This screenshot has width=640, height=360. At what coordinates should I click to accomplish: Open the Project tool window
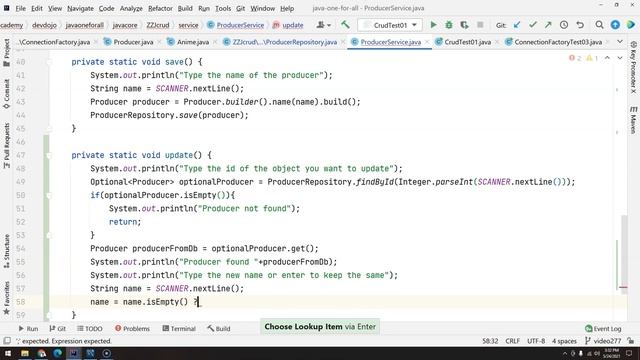pos(7,52)
